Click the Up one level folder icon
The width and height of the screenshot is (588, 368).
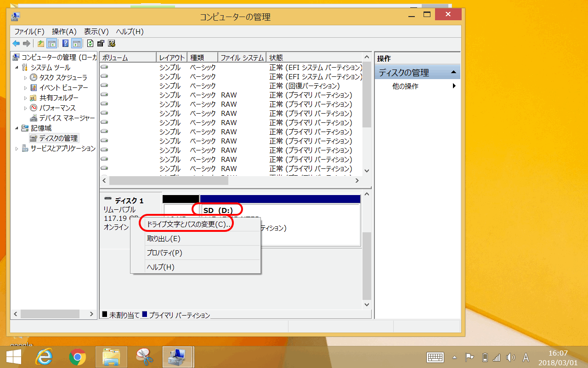coord(41,44)
